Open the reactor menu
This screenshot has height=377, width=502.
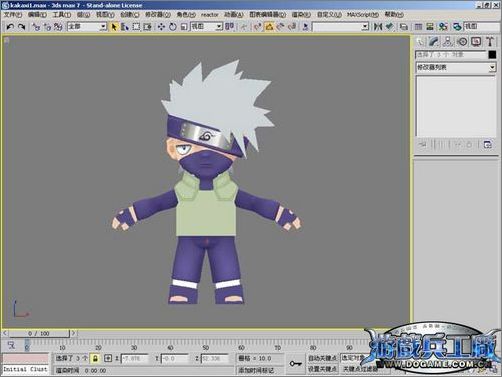coord(209,15)
